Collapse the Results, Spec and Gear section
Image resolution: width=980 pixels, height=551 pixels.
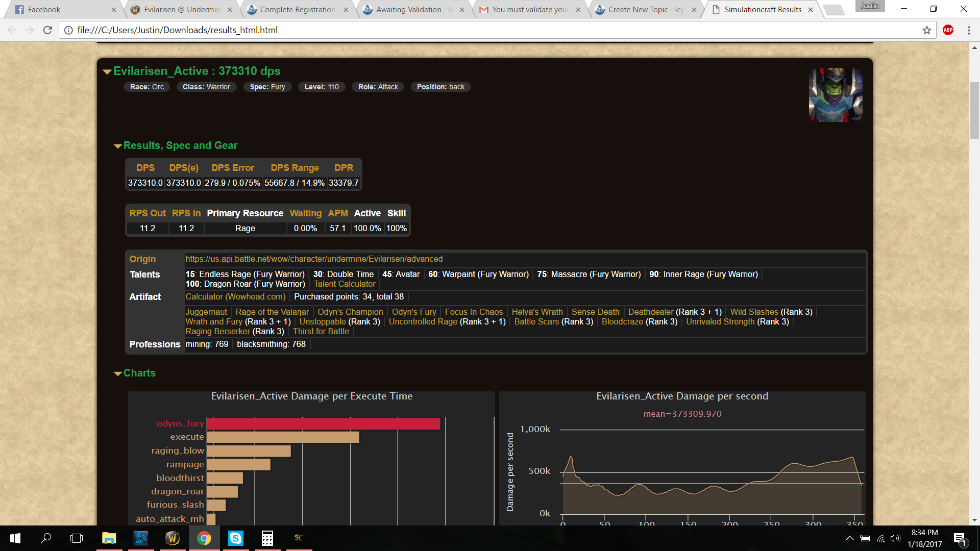tap(118, 146)
